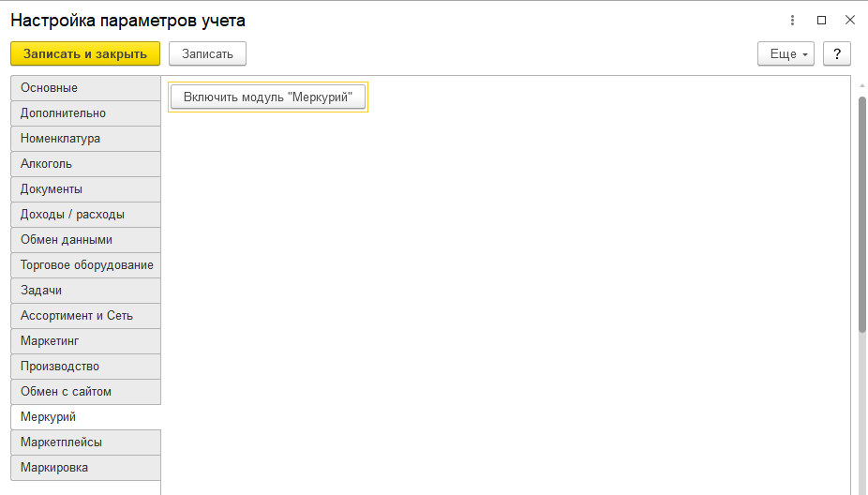Viewport: 868px width, 495px height.
Task: Show the Доходы / расходы tab
Action: 85,215
